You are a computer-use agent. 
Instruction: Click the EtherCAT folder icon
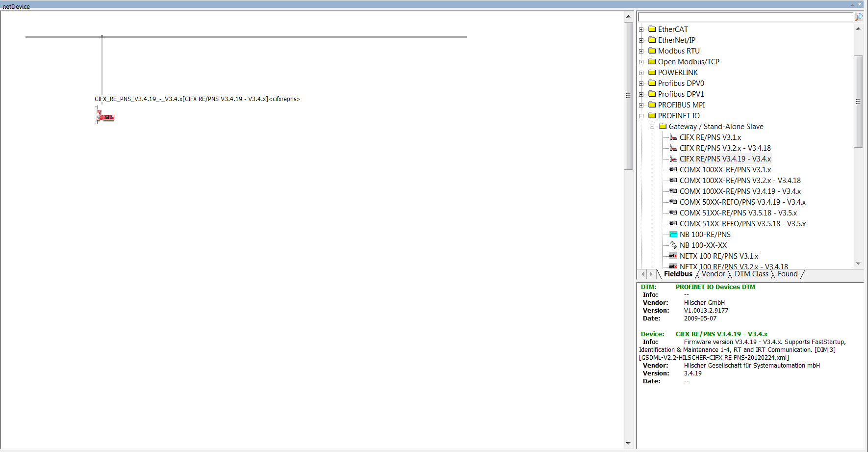pos(652,29)
